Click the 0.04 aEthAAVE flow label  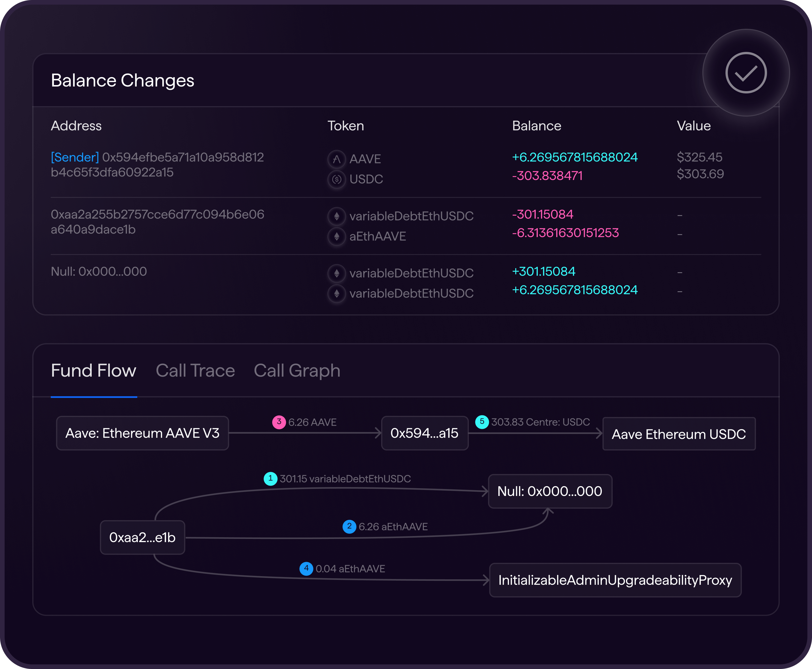click(350, 569)
